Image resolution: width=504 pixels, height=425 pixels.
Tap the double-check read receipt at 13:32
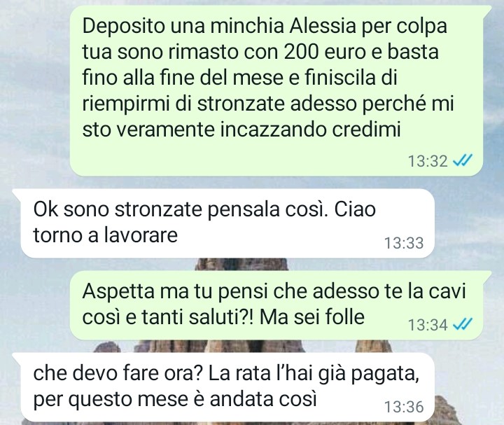coord(463,160)
